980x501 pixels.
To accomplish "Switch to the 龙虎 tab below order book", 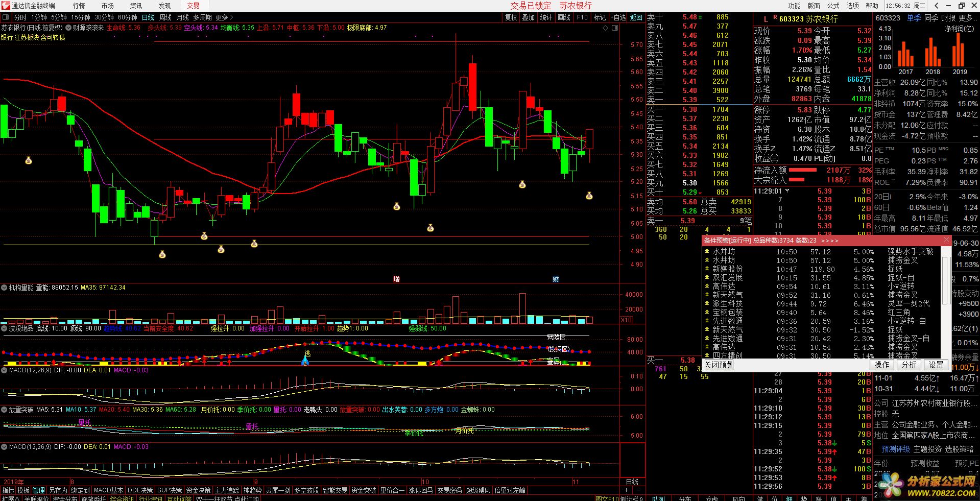I will (x=711, y=498).
